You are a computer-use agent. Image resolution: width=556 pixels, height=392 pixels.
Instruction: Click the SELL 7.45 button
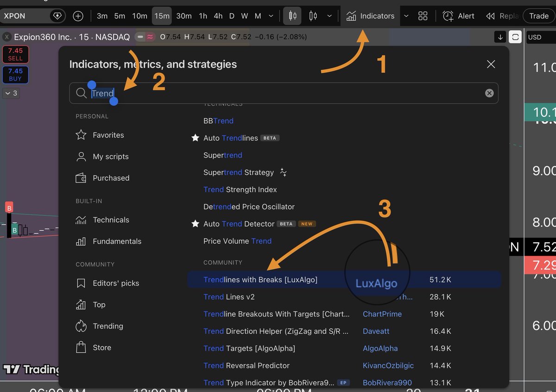(15, 54)
